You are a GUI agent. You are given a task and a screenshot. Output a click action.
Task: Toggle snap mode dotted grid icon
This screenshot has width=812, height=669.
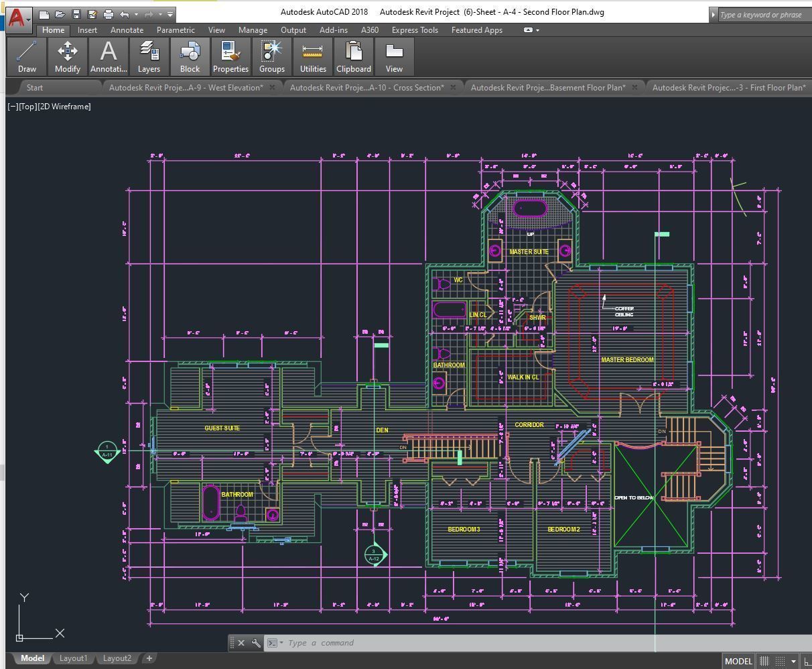coord(780,661)
